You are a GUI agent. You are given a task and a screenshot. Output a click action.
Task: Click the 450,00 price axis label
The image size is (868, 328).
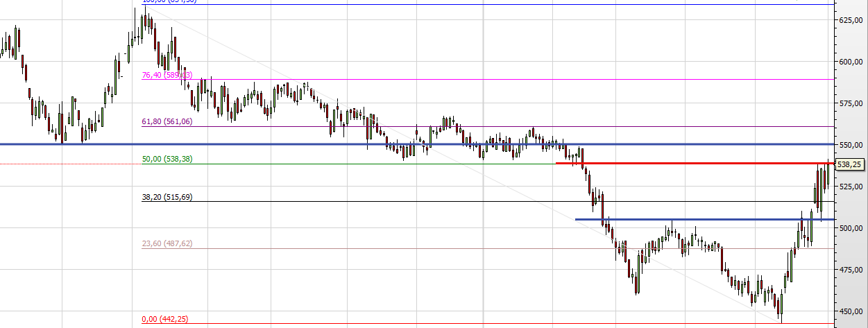pyautogui.click(x=850, y=311)
